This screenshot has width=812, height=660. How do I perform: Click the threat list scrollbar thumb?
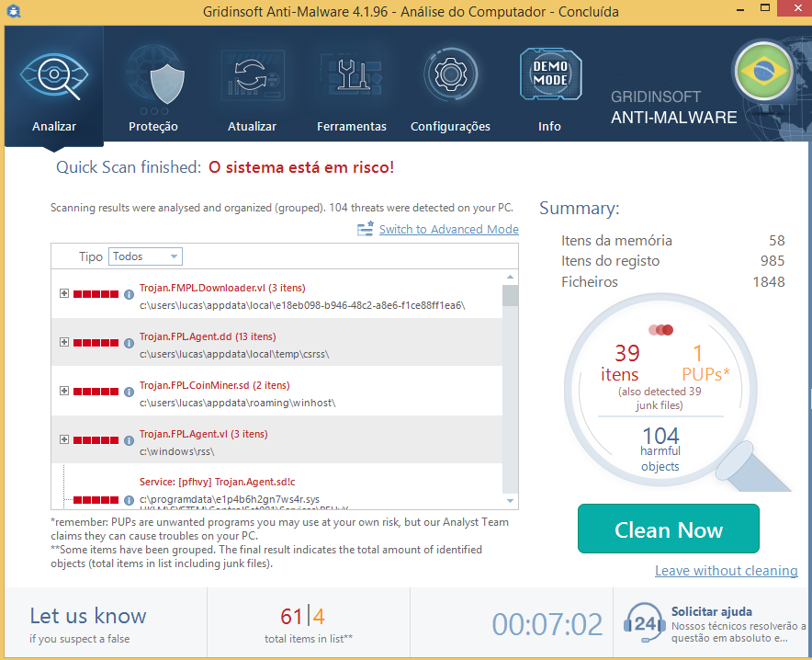click(x=510, y=296)
